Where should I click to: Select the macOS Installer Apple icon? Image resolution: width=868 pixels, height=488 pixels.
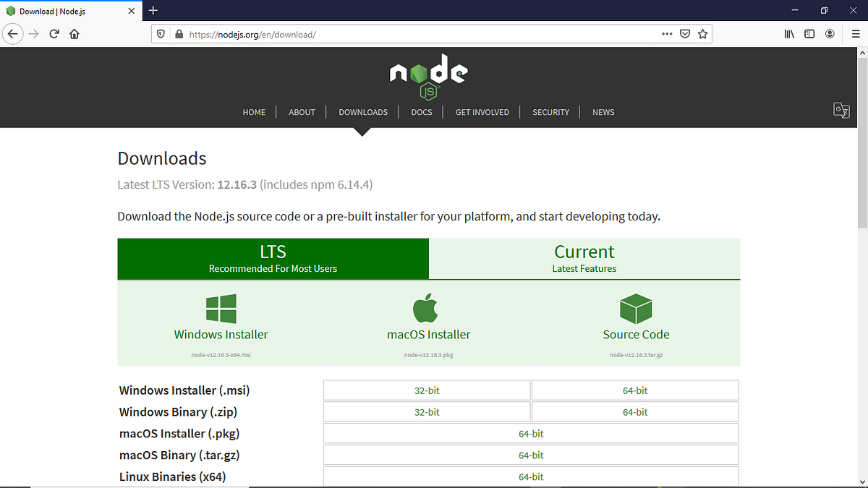pyautogui.click(x=427, y=307)
